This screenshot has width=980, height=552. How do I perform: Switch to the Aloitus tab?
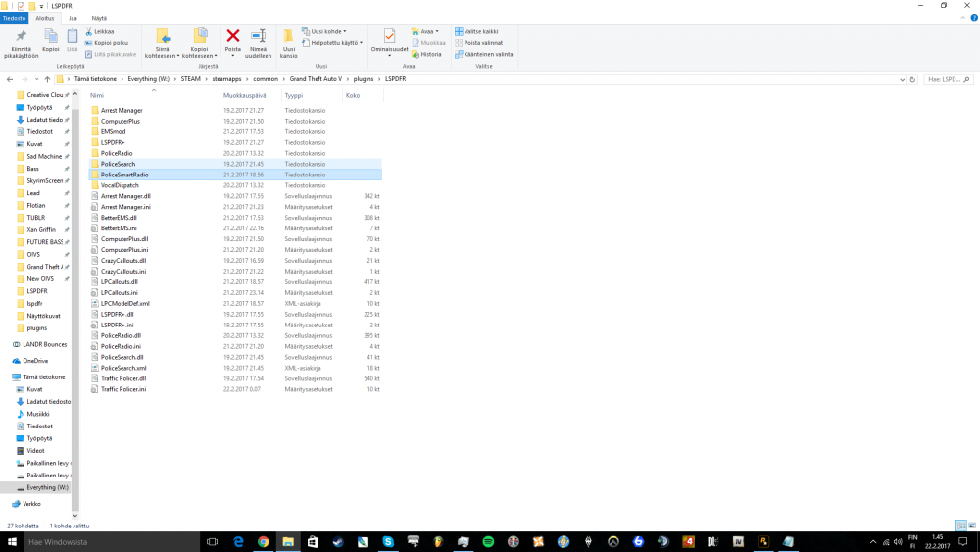pyautogui.click(x=44, y=18)
